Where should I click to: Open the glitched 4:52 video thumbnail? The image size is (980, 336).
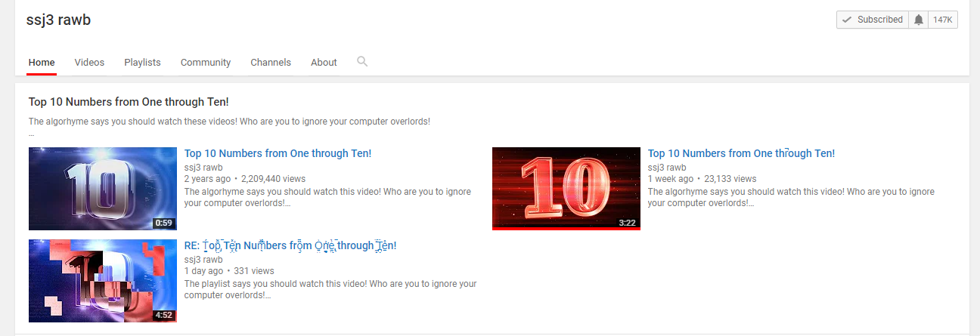point(102,281)
